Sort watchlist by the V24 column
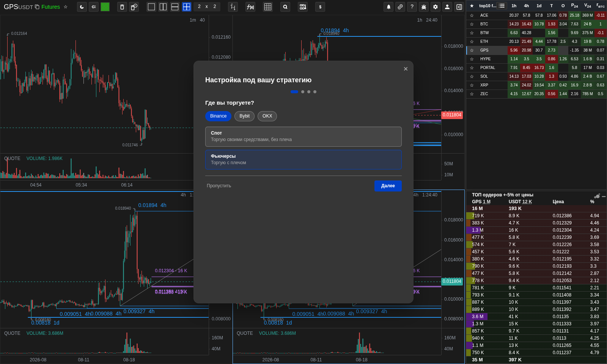Viewport: 607px width, 364px height. tap(587, 6)
